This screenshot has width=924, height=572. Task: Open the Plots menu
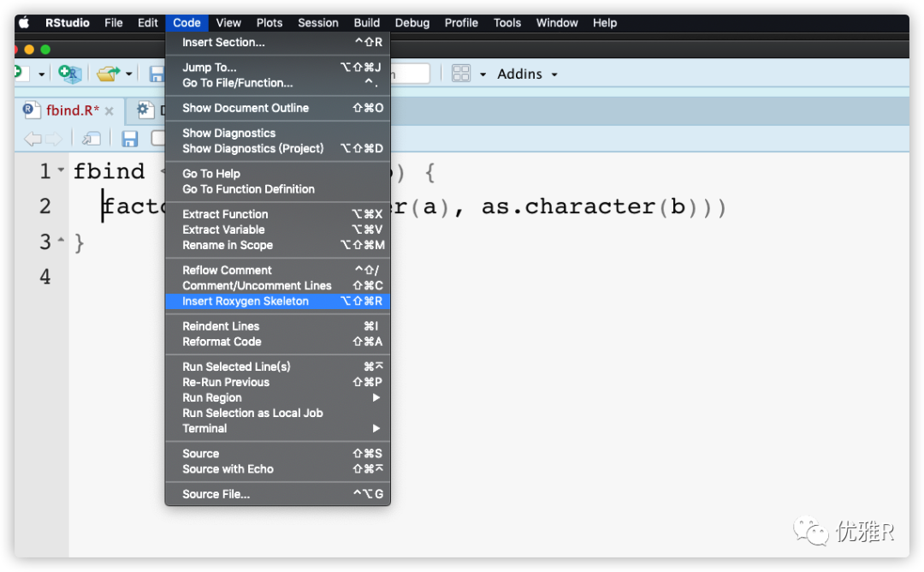pyautogui.click(x=269, y=23)
